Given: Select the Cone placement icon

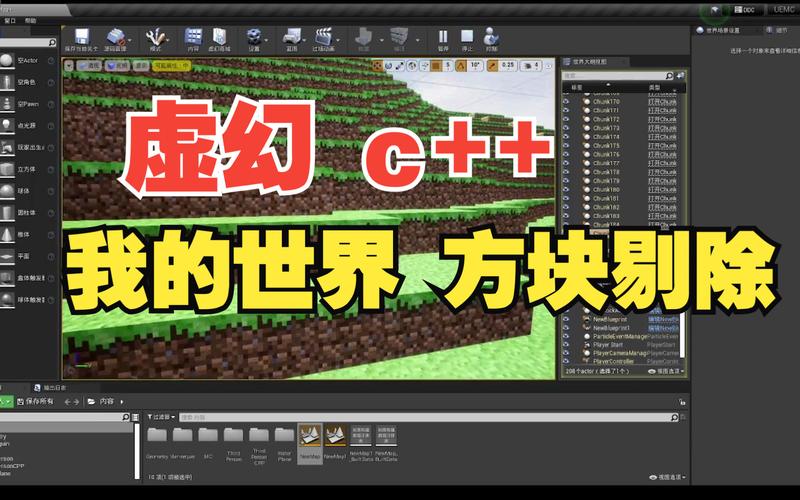Looking at the screenshot, I should point(7,235).
